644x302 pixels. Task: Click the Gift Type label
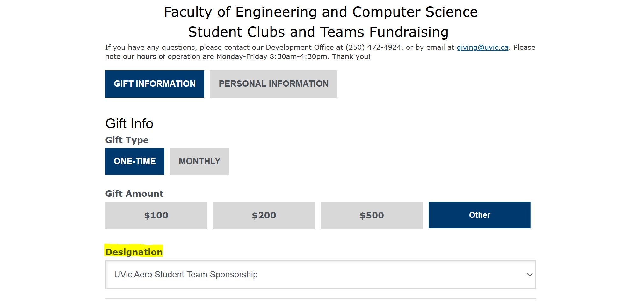point(127,140)
